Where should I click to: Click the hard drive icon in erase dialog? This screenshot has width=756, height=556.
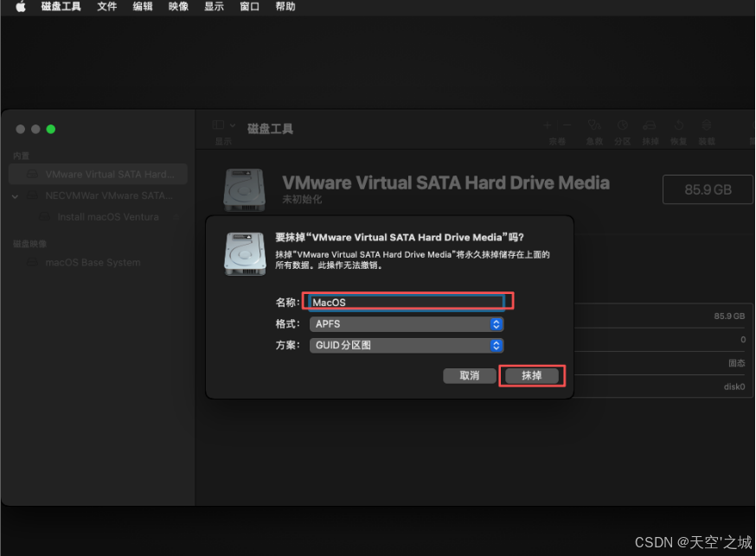(245, 254)
